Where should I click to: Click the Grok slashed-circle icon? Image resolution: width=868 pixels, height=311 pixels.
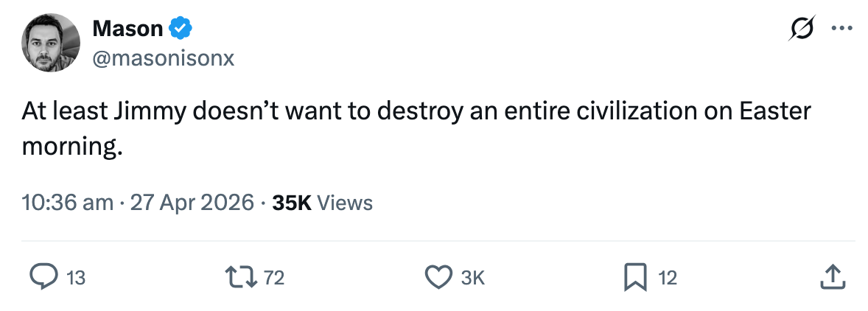coord(802,29)
